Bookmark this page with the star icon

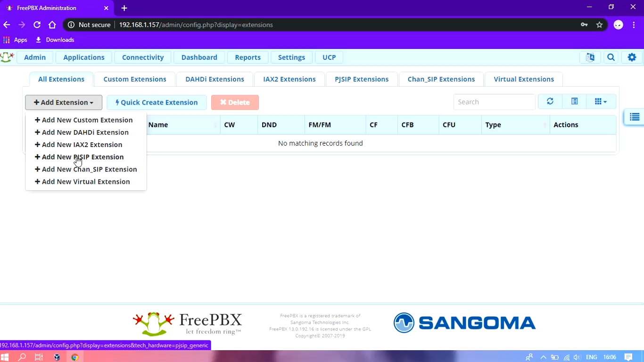599,25
